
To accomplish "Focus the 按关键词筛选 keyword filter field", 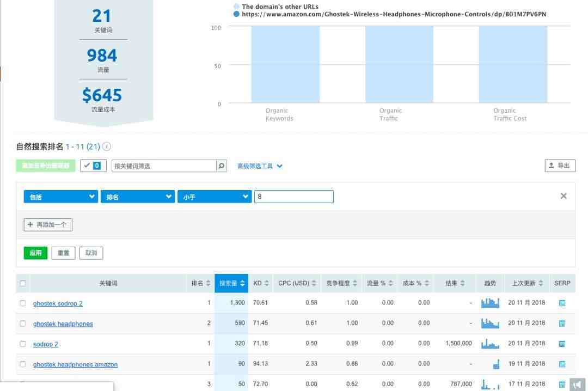I will (x=164, y=166).
